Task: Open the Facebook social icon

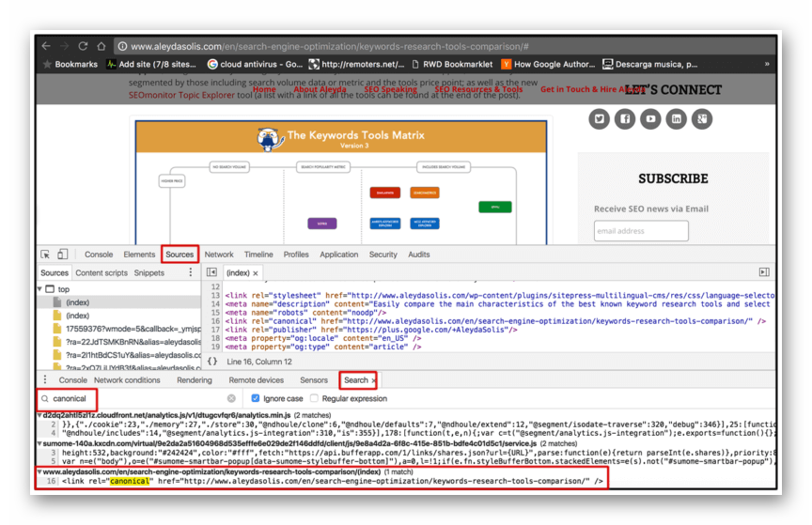Action: click(625, 119)
